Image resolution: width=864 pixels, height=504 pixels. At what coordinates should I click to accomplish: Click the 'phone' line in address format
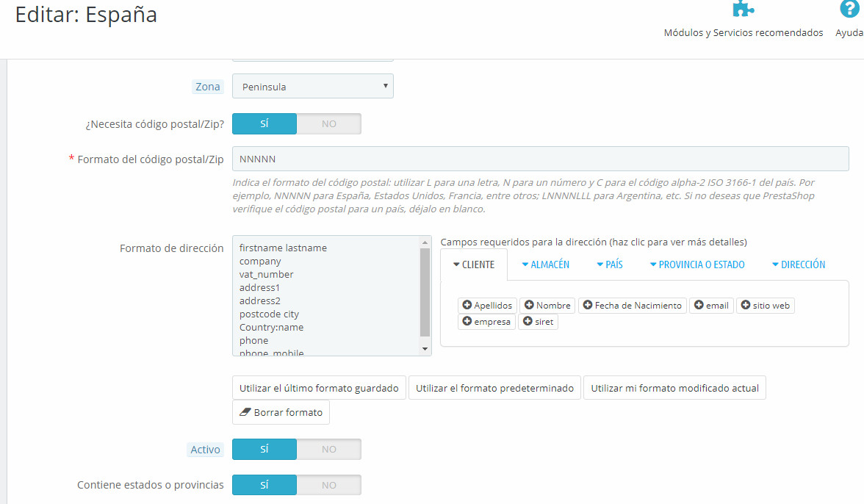point(253,340)
